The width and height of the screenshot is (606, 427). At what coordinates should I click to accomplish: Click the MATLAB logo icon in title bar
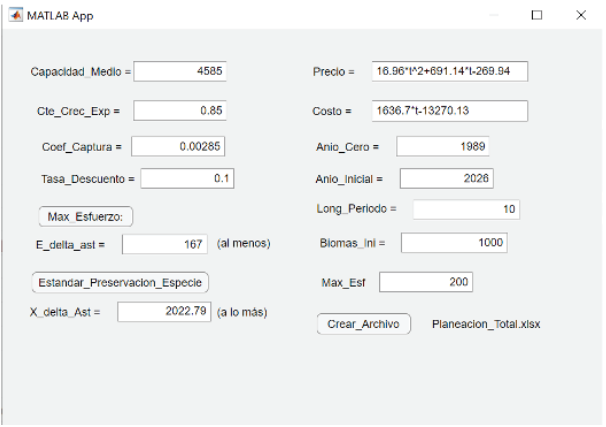coord(15,15)
